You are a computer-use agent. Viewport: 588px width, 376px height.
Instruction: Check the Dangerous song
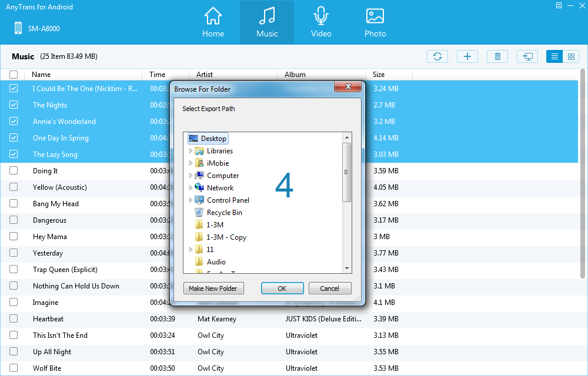[14, 220]
